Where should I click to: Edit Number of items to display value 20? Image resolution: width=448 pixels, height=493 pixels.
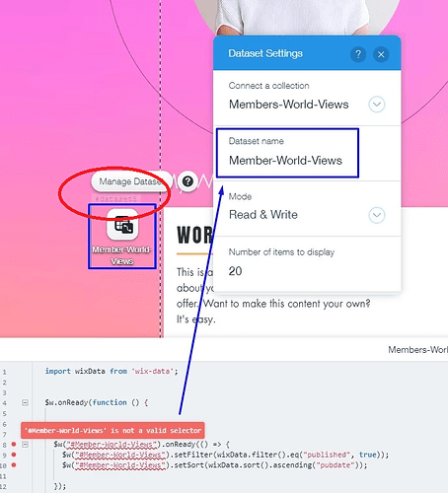point(235,271)
